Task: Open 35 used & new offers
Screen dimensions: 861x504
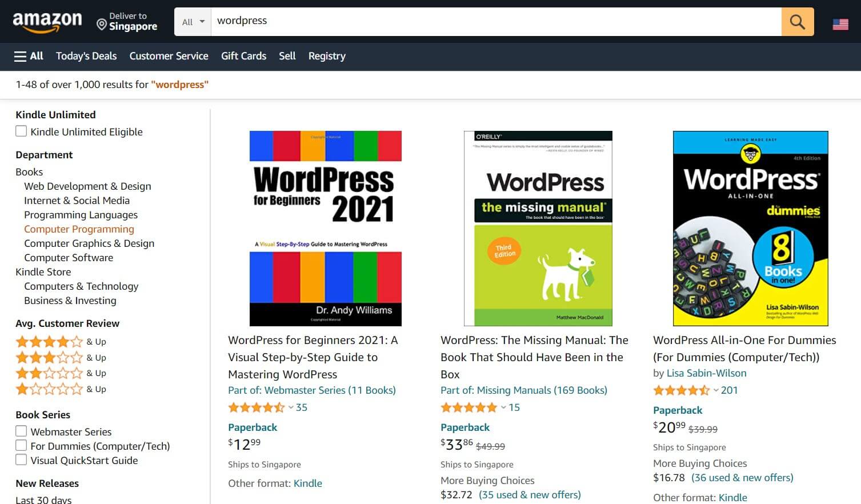Action: (530, 495)
